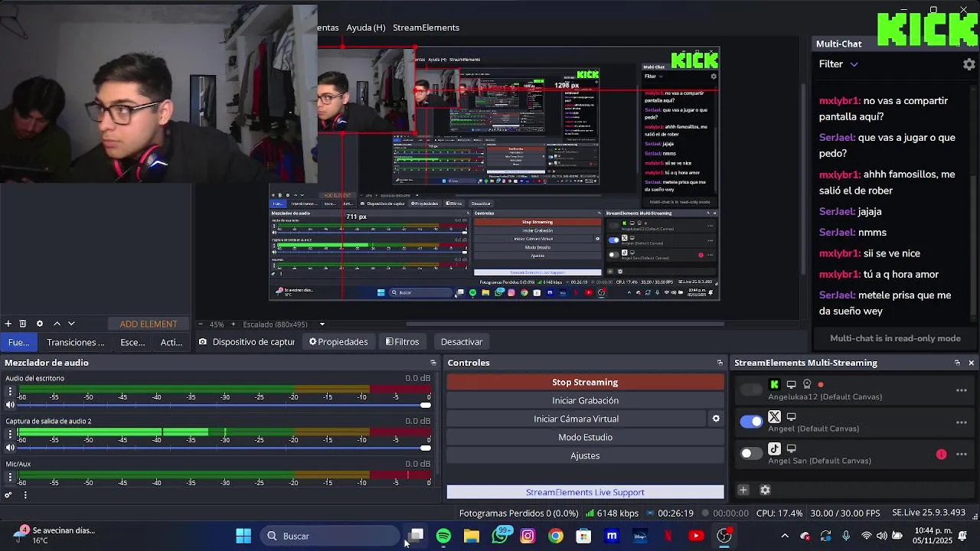Viewport: 980px width, 551px height.
Task: Open Filtros for the capture device
Action: 402,342
